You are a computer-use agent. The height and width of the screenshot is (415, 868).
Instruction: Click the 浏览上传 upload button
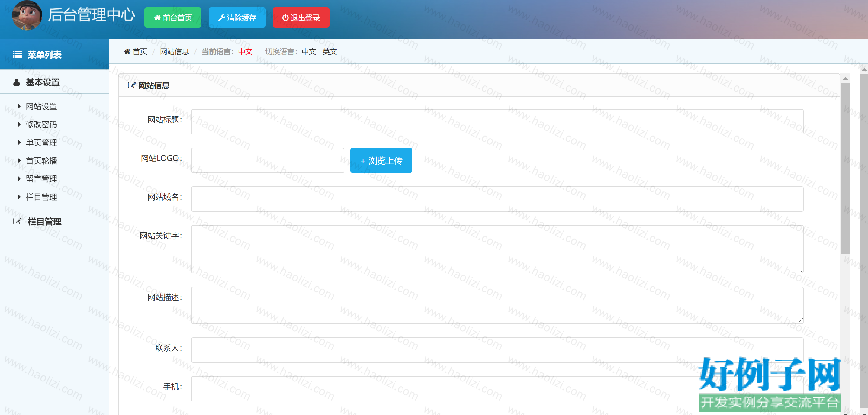tap(381, 160)
